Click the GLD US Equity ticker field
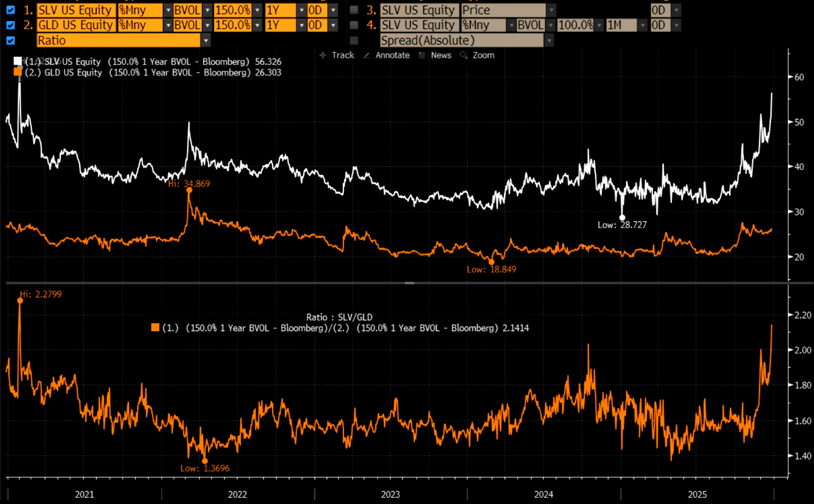The height and width of the screenshot is (504, 814). coord(76,25)
